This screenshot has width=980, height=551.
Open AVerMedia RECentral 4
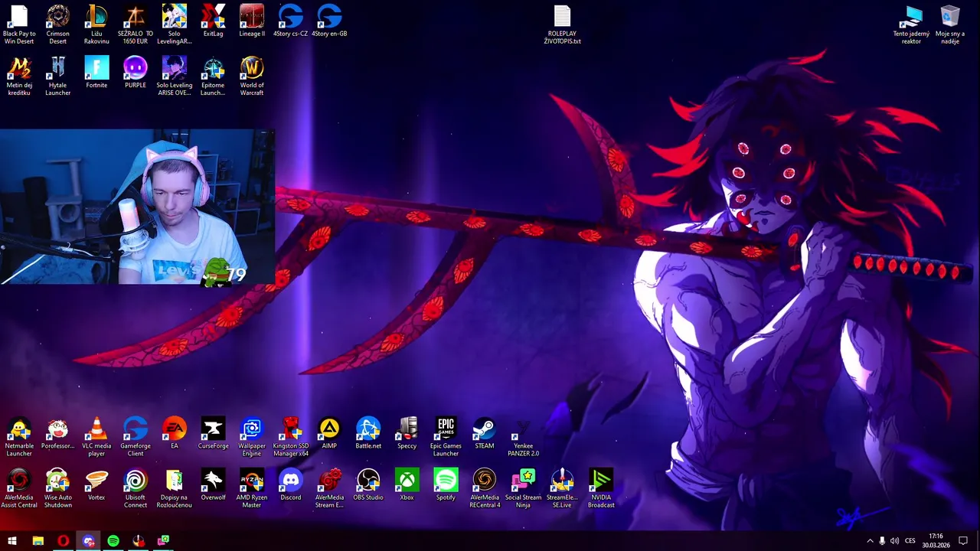[x=484, y=488]
